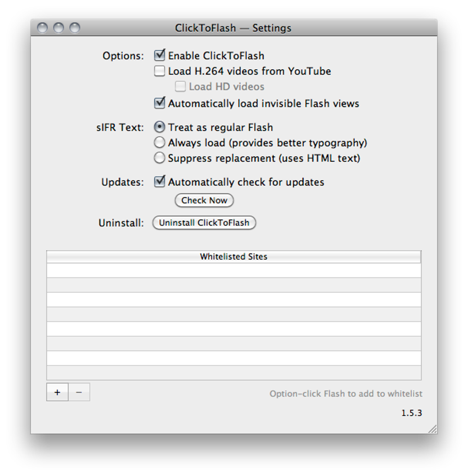Click the ClickToFlash — Settings title
Screen dimensions: 468x476
point(233,28)
